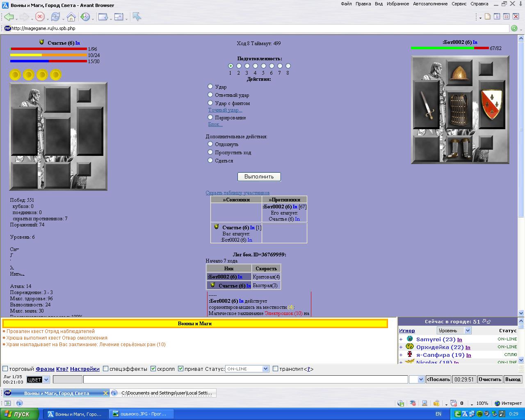Click Скрыть таблицу участников link
Screen dimensions: 525x420
pyautogui.click(x=237, y=193)
